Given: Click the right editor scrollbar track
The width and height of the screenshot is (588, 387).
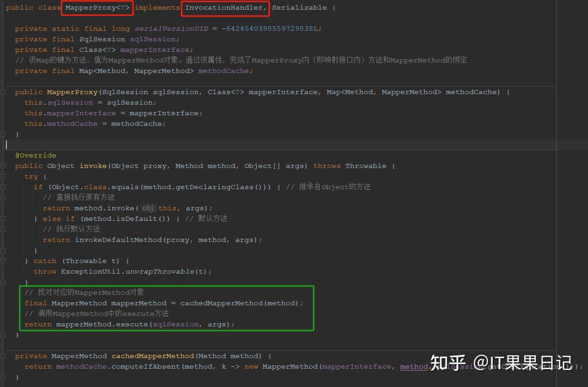Looking at the screenshot, I should (x=583, y=193).
